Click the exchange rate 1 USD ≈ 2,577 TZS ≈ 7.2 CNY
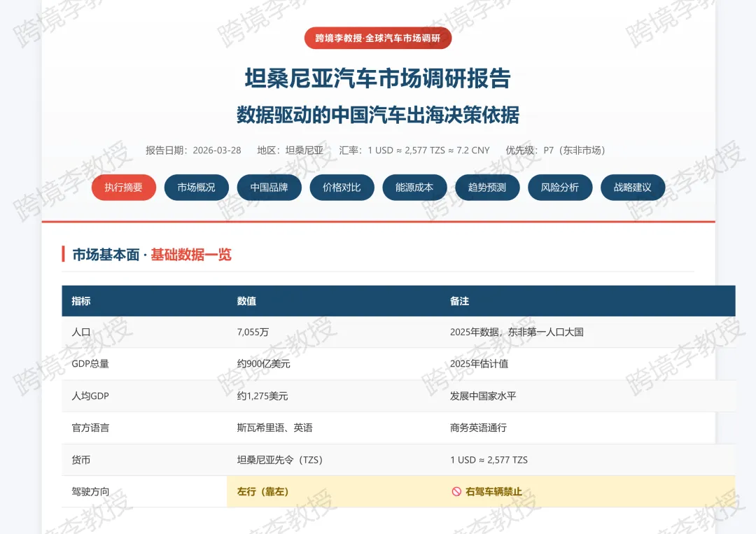This screenshot has height=534, width=756. [428, 150]
